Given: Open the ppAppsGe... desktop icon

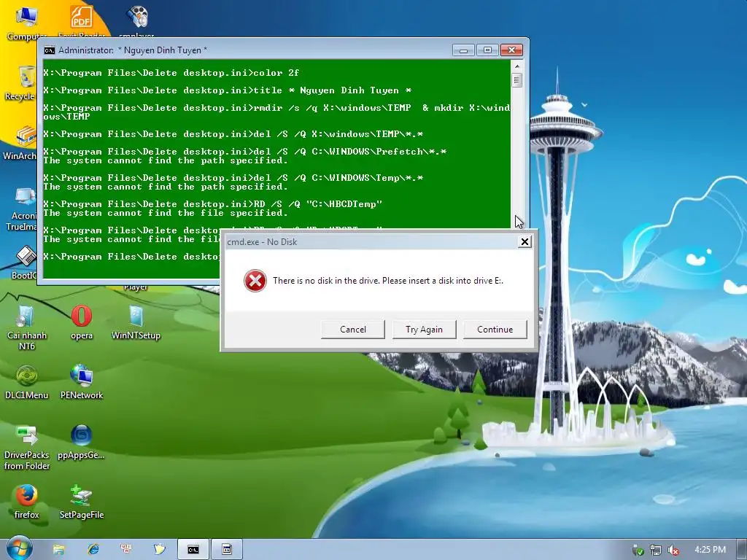Looking at the screenshot, I should [82, 442].
